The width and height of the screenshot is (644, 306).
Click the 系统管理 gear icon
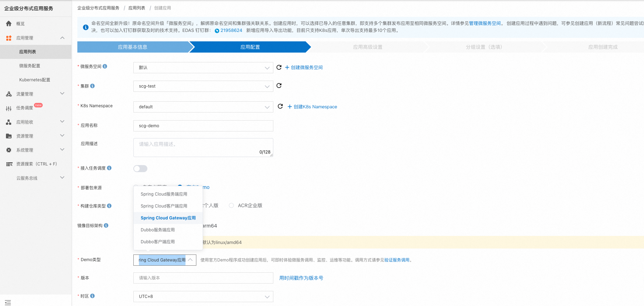(9, 150)
